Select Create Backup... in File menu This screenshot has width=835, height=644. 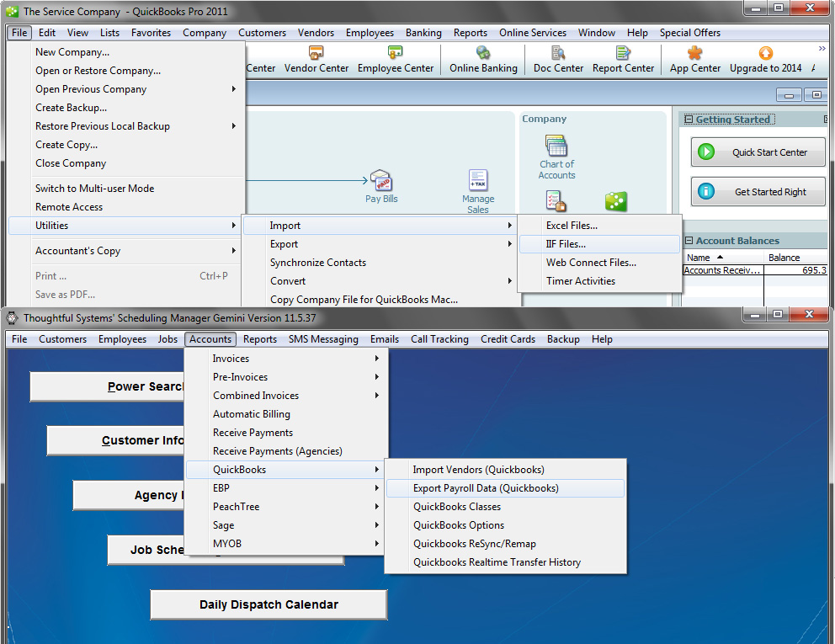[x=125, y=108]
